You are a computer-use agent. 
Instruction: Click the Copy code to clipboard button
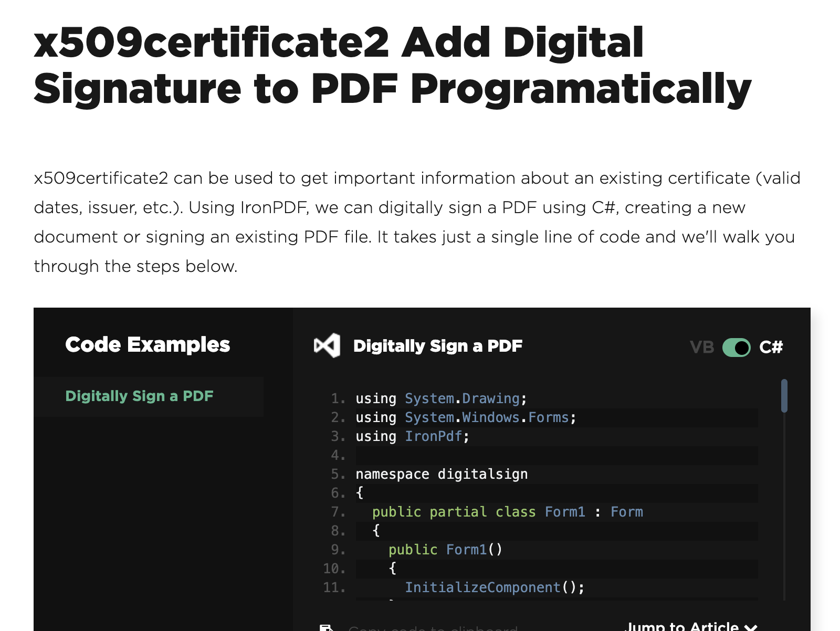click(420, 628)
